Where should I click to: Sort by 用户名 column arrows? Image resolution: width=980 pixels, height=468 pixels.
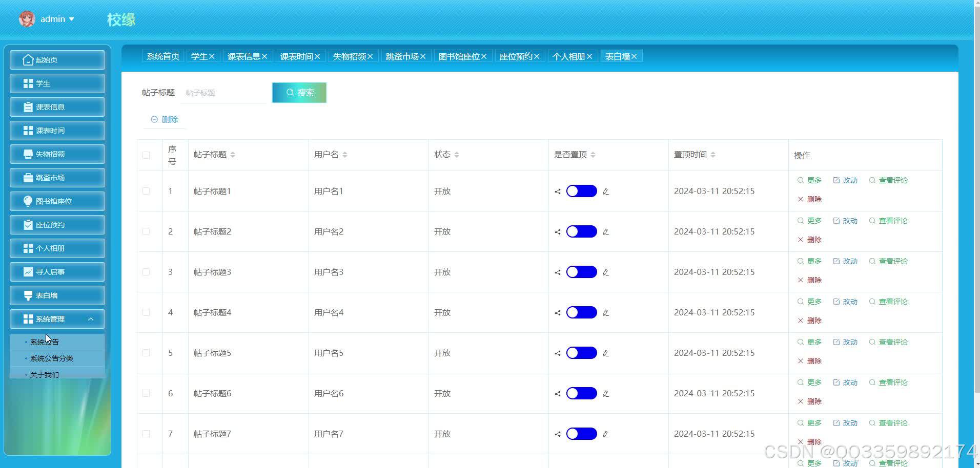coord(345,155)
